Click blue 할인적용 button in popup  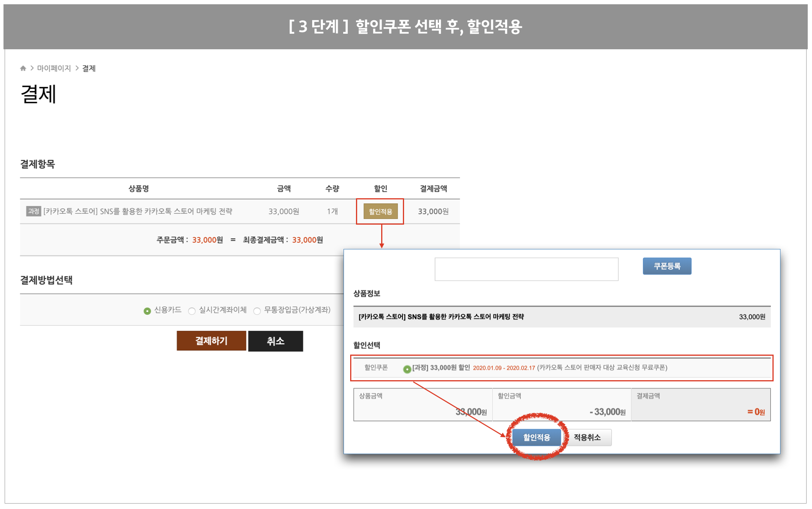pyautogui.click(x=537, y=437)
